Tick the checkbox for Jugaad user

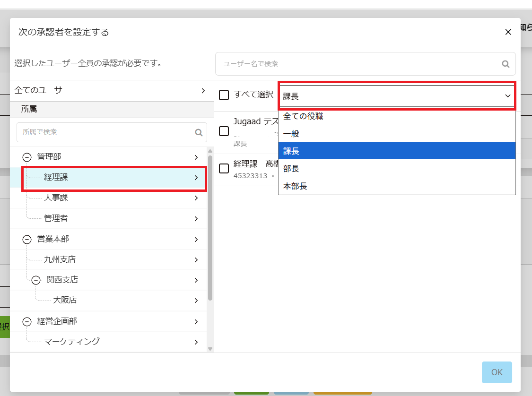(224, 131)
